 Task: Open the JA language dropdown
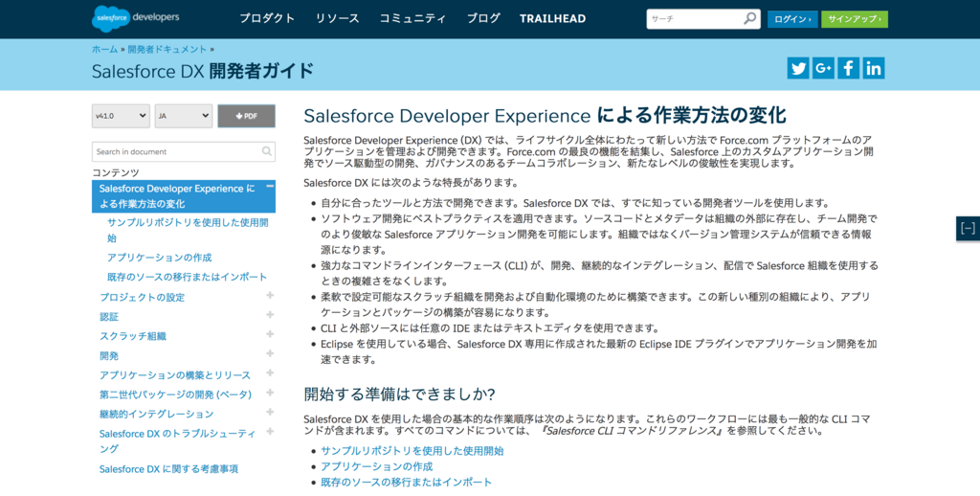tap(184, 116)
